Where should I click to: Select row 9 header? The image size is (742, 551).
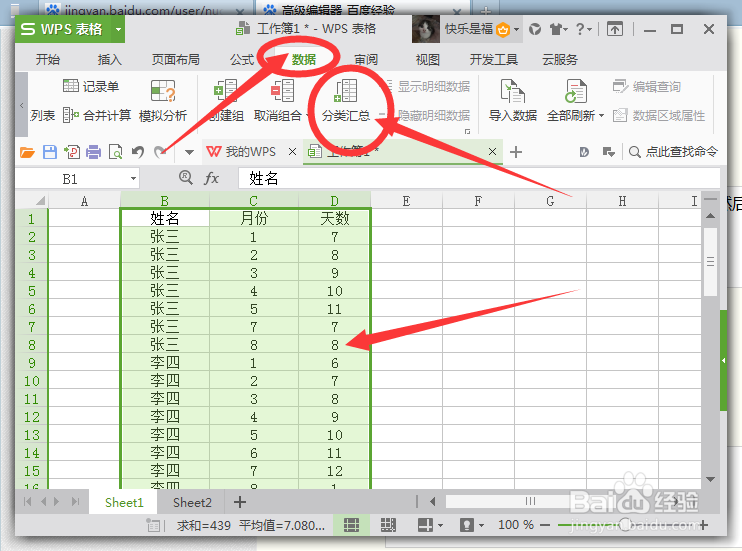32,363
